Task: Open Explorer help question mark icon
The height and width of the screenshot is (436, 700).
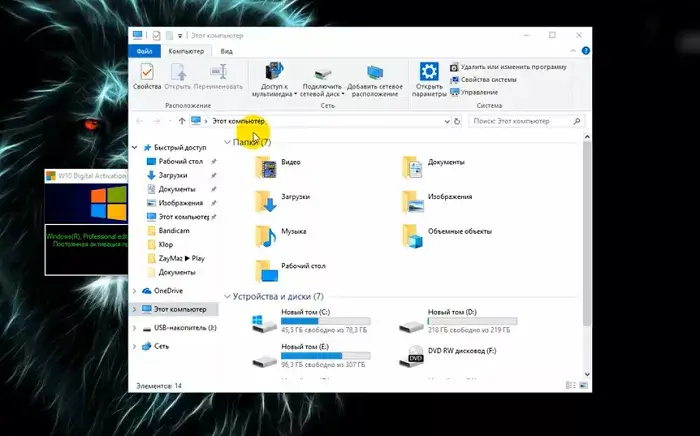Action: pyautogui.click(x=586, y=51)
